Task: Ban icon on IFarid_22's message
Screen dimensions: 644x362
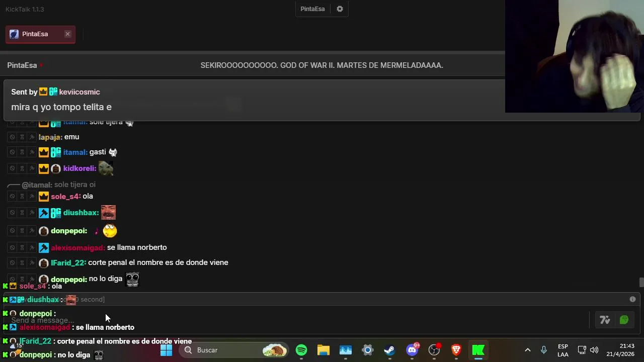Action: (12, 263)
